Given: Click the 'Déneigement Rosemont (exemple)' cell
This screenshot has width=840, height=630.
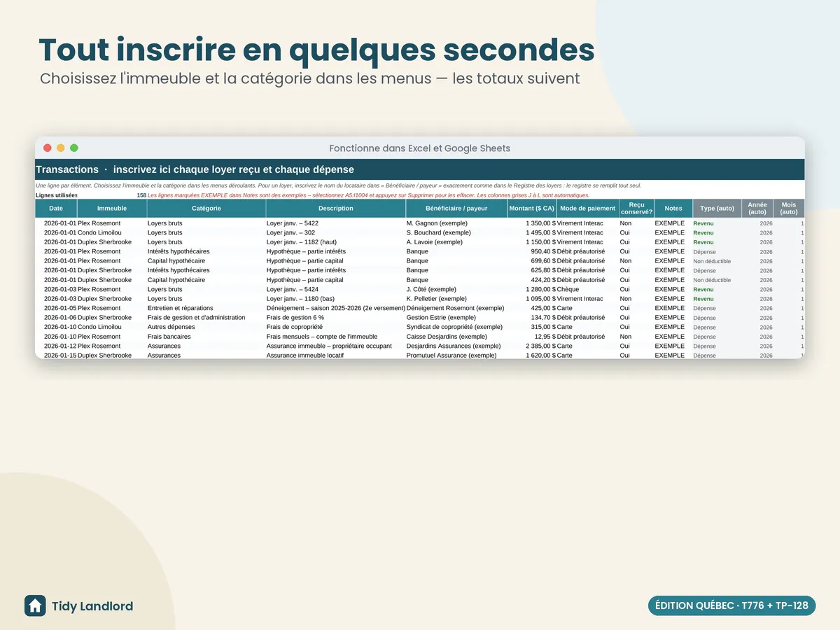Looking at the screenshot, I should (x=456, y=308).
